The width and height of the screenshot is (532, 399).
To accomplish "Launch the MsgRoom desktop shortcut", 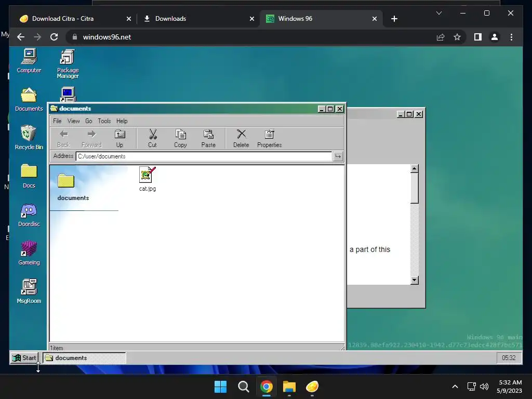I will tap(29, 291).
